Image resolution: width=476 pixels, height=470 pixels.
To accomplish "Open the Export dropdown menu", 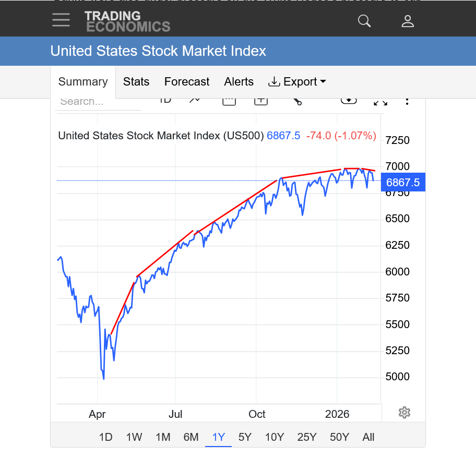I will 297,82.
